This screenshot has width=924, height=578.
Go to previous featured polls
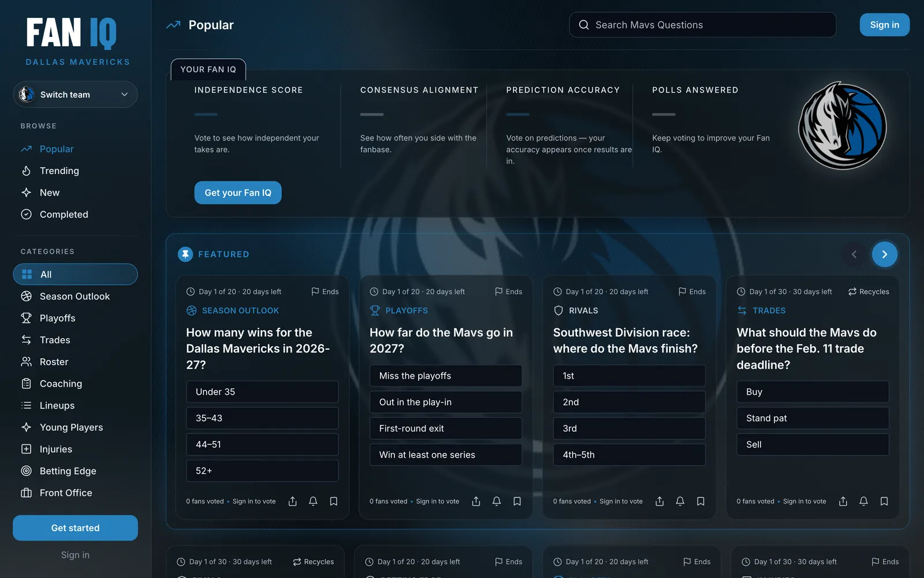[854, 254]
